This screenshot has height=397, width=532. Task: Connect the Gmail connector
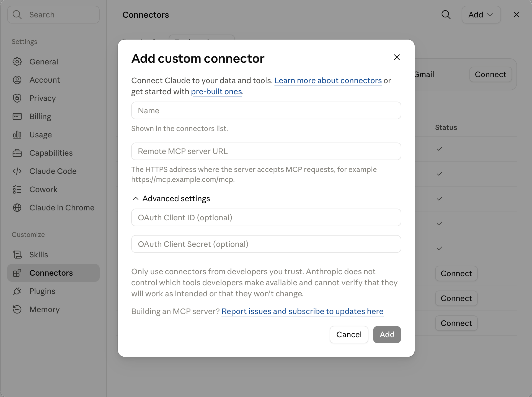point(490,74)
